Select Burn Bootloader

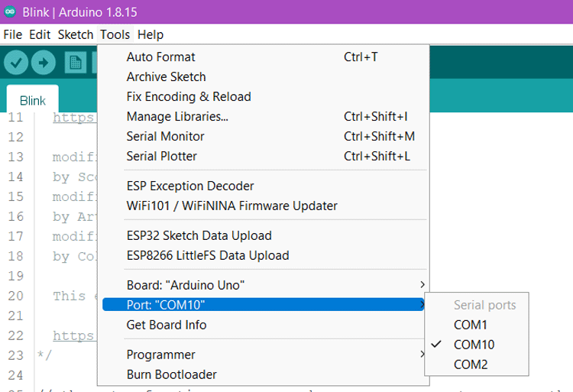click(x=171, y=374)
